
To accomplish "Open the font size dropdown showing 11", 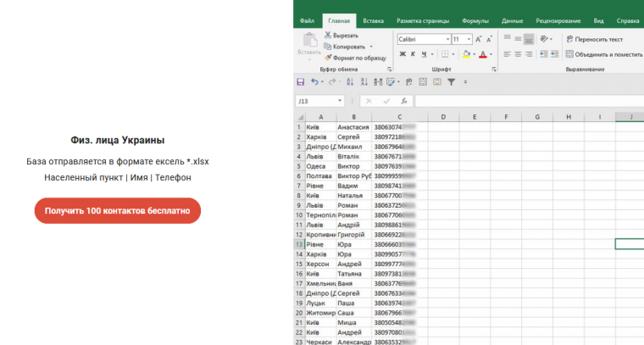I will pyautogui.click(x=468, y=39).
